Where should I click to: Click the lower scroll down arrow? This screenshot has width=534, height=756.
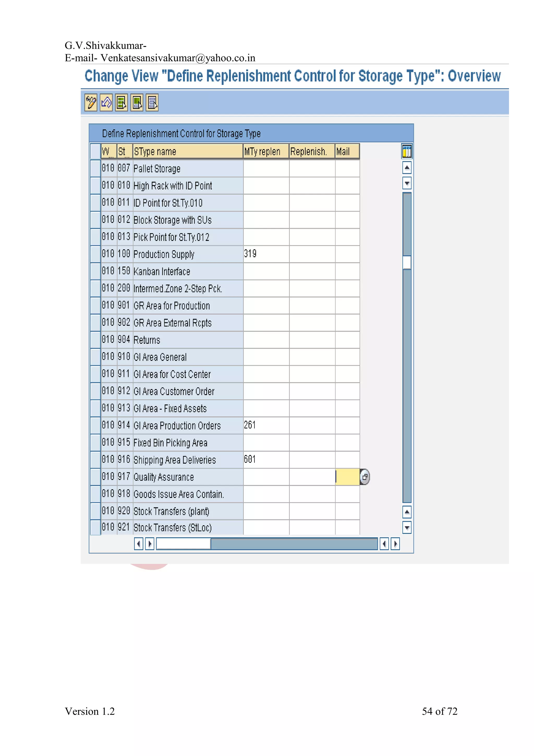pyautogui.click(x=407, y=527)
